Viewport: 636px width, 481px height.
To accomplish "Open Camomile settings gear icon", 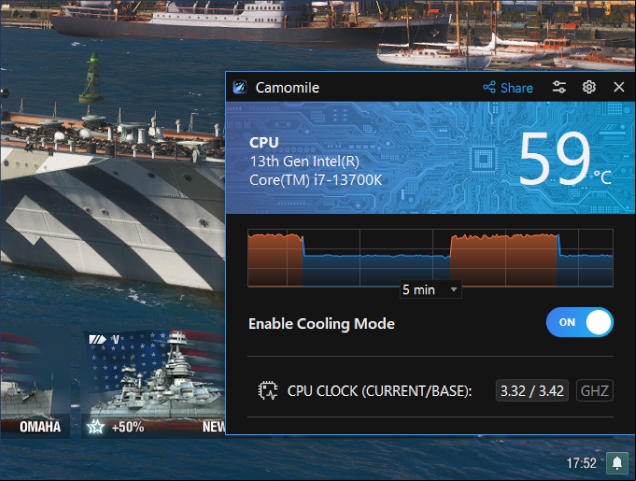I will pos(589,87).
